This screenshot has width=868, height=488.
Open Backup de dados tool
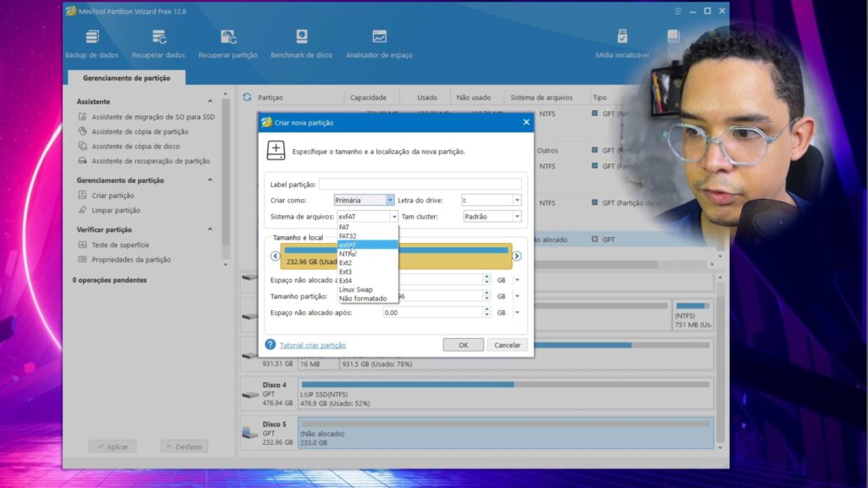[92, 44]
